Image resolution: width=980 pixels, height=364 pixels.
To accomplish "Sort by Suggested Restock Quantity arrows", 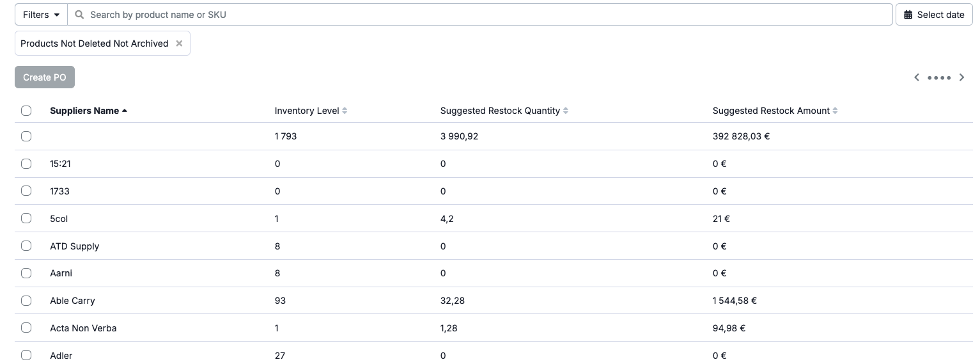I will click(566, 111).
